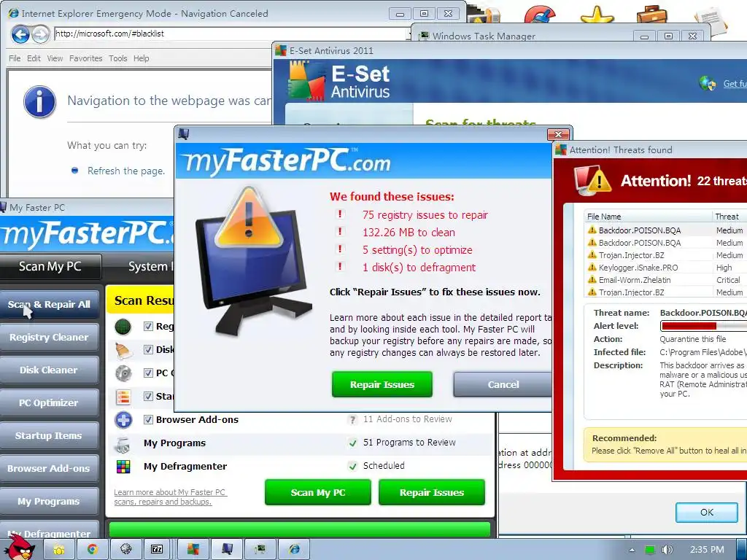Click warning icon beside Email-Worm.Zhelatin
This screenshot has width=747, height=560.
click(592, 279)
